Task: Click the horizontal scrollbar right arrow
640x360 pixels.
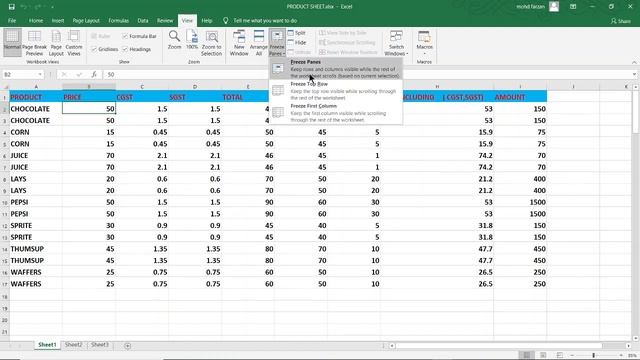Action: [628, 346]
